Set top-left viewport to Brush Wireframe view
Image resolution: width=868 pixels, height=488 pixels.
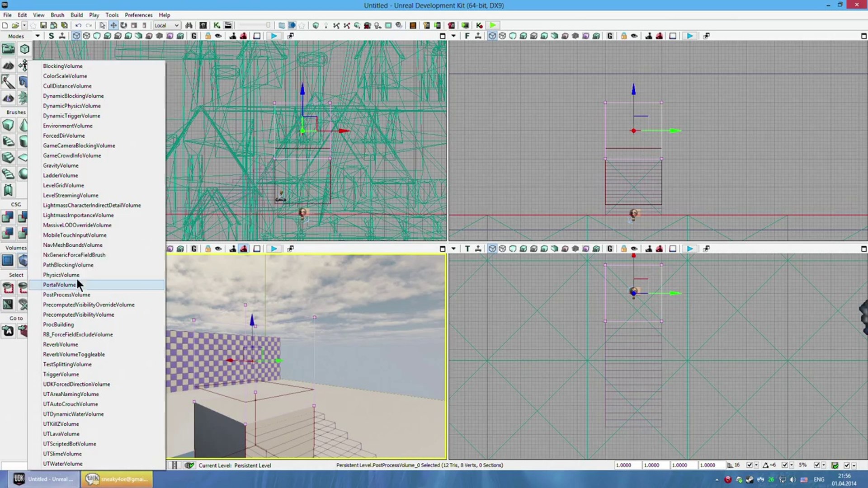tap(76, 36)
